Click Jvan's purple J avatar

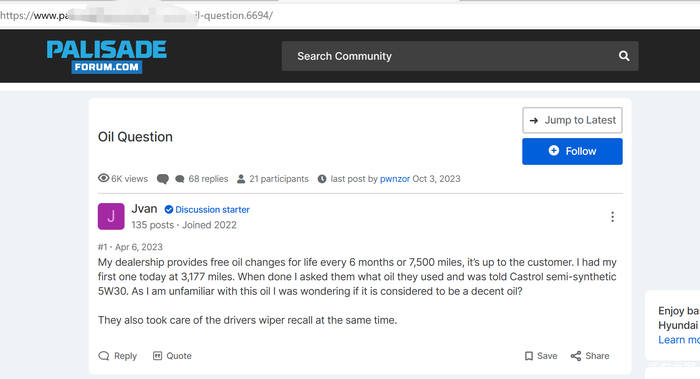coord(111,217)
